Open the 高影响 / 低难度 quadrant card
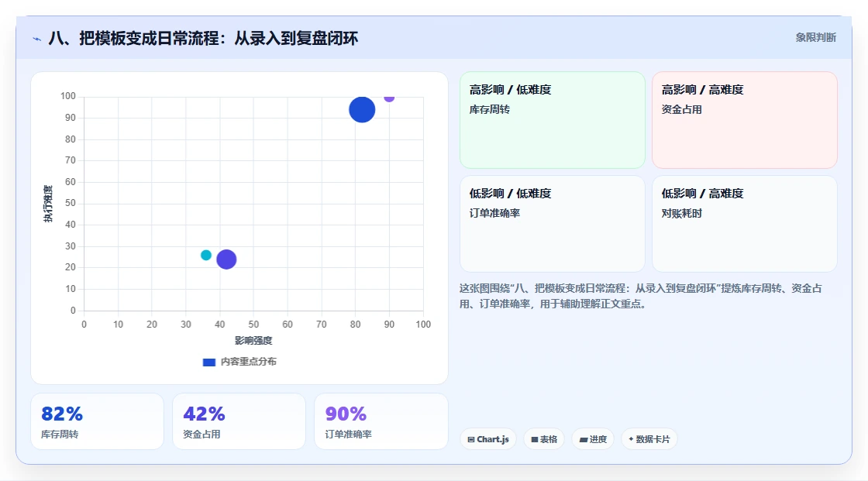The width and height of the screenshot is (868, 481). [553, 120]
